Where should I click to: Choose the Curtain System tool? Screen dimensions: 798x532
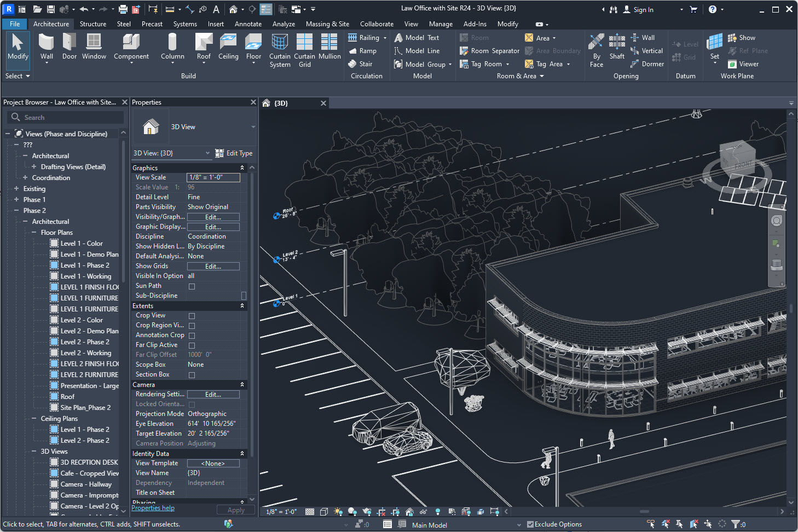(280, 49)
